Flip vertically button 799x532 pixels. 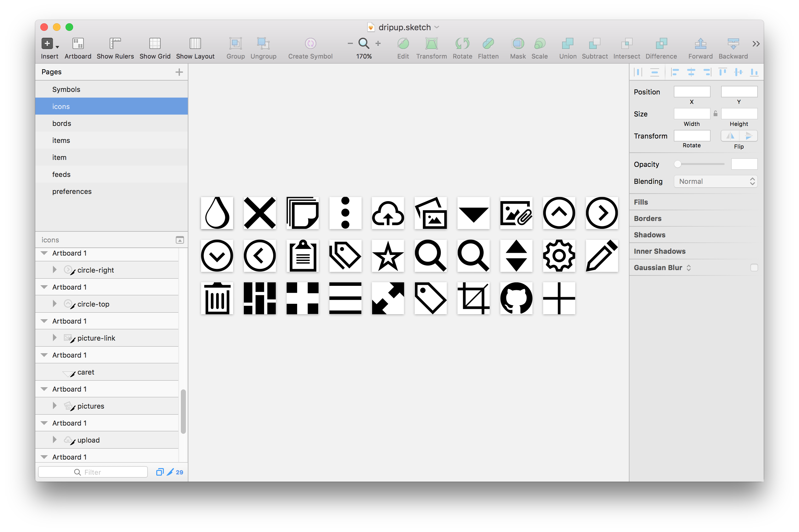tap(748, 136)
